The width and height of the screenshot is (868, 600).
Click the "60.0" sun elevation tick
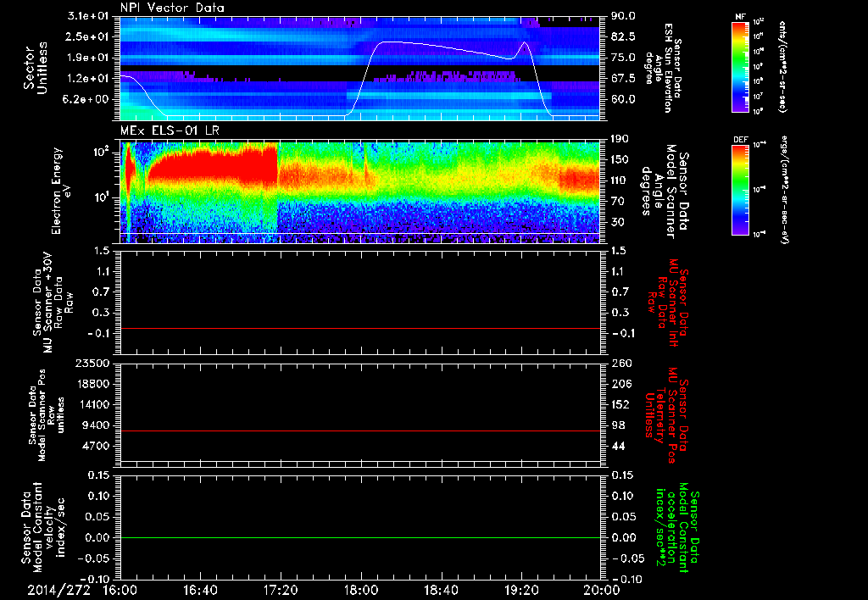point(623,99)
